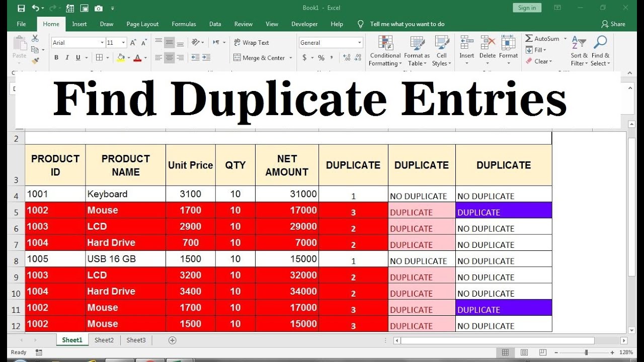Click the Orientation text angle icon
The height and width of the screenshot is (362, 644).
(x=195, y=43)
